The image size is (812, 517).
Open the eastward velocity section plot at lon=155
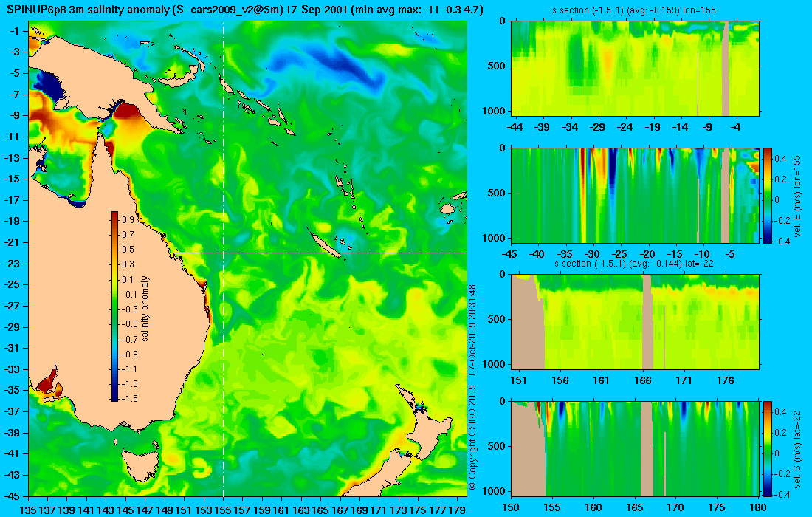(x=636, y=195)
